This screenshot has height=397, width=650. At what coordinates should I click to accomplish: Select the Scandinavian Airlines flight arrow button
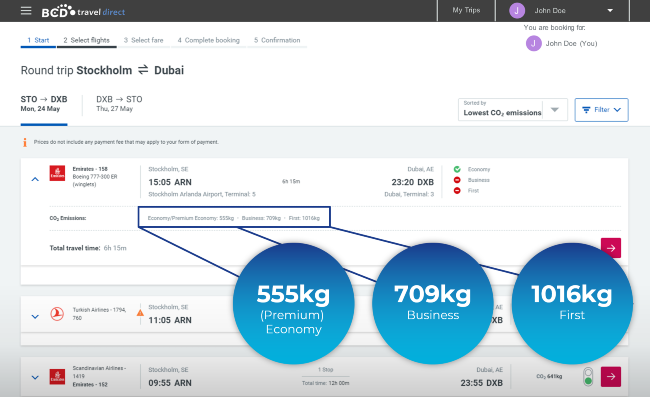pos(611,377)
